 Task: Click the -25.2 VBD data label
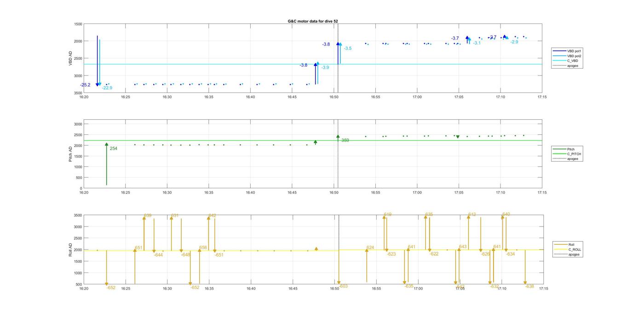pos(85,85)
